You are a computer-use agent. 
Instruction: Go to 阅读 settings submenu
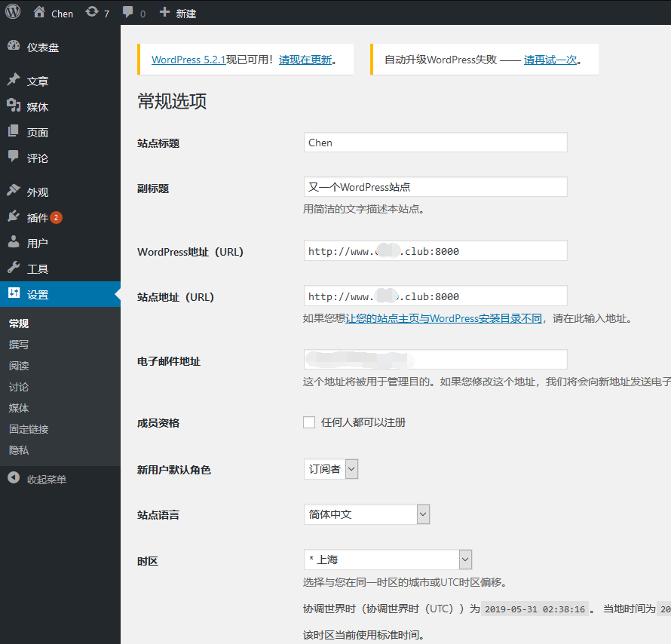(x=19, y=366)
